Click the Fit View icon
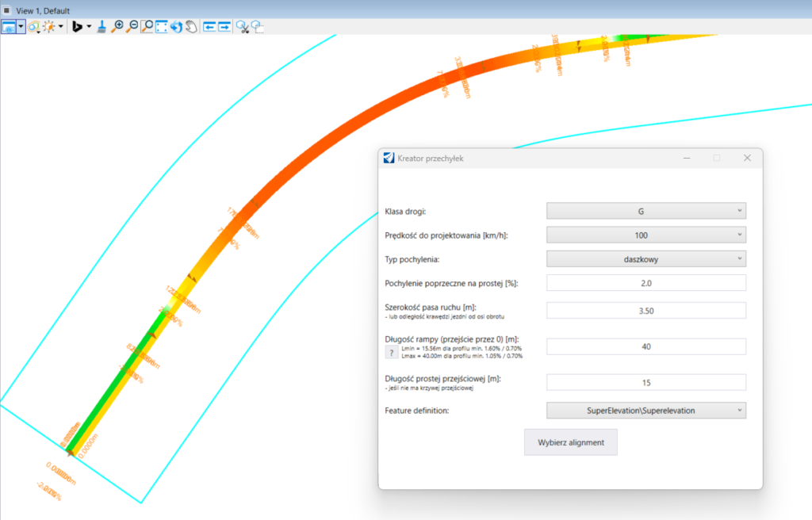Image resolution: width=812 pixels, height=520 pixels. (162, 26)
